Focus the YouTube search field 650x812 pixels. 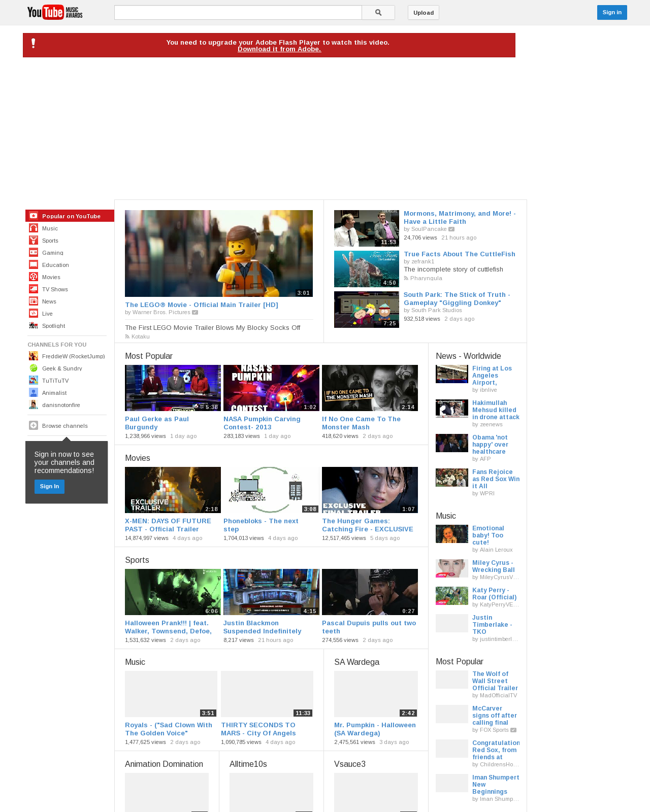click(x=238, y=13)
